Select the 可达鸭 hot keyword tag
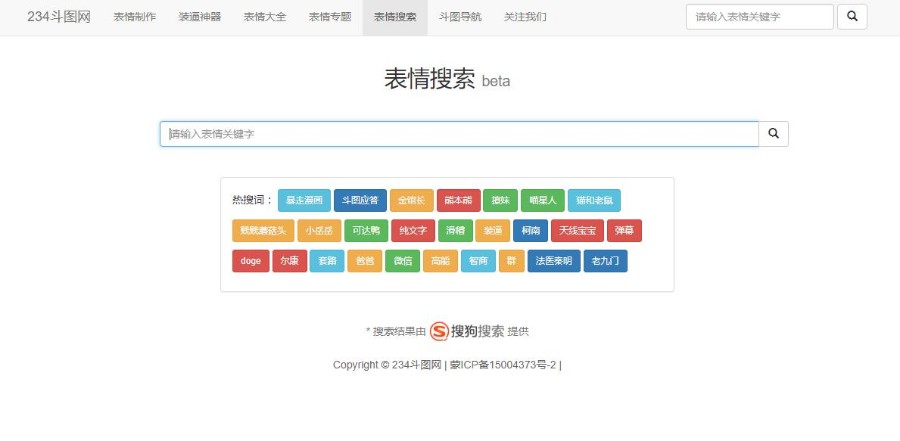The image size is (900, 441). coord(366,231)
